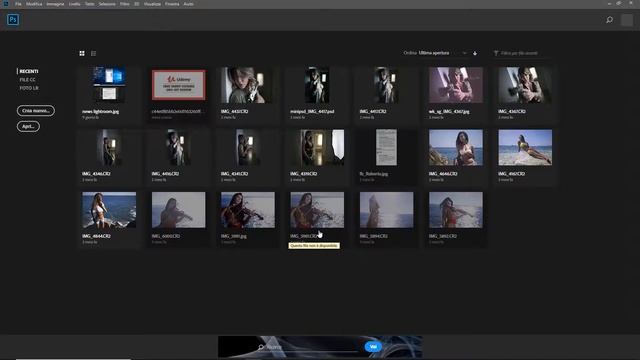Open the IMG_4339.CR2 thumbnail

click(x=317, y=147)
